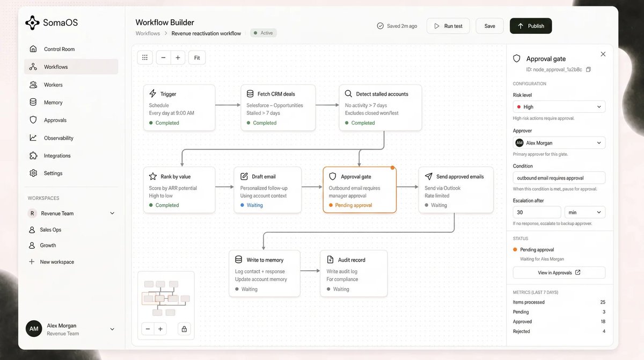Click the 'For compliance' text
This screenshot has height=360, width=644.
pos(342,279)
